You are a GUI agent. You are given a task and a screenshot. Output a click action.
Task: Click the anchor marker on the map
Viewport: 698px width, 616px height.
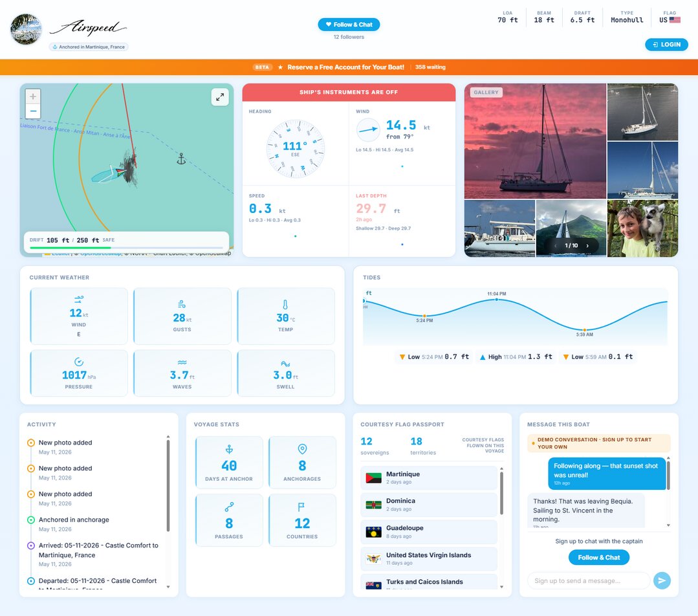(181, 159)
